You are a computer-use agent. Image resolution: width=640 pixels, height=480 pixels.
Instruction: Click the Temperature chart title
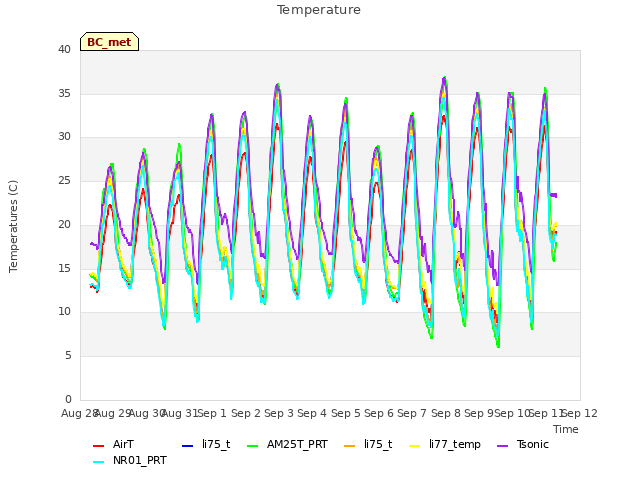(x=319, y=10)
